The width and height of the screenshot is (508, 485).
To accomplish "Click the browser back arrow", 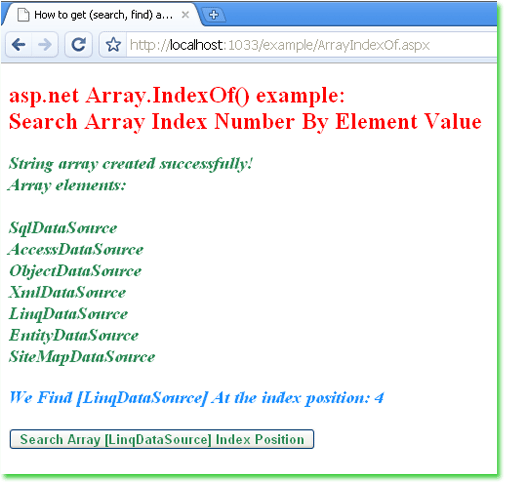I will tap(19, 44).
